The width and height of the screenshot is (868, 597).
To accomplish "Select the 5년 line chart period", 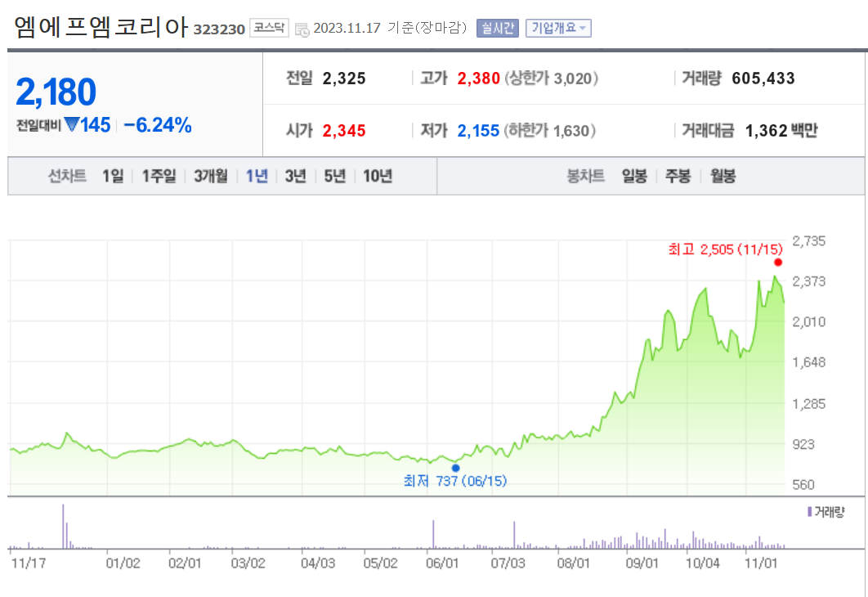I will pyautogui.click(x=335, y=176).
